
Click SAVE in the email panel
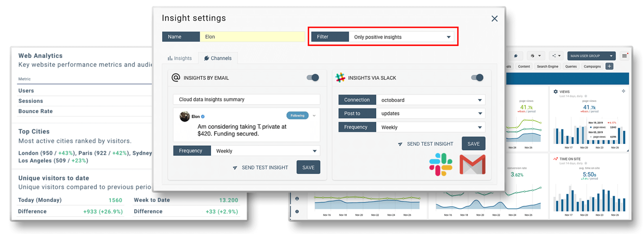click(308, 168)
